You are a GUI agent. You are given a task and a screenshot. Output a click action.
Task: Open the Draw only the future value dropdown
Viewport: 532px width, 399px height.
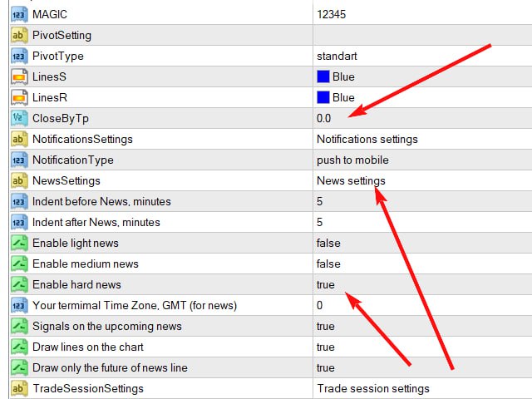(326, 367)
